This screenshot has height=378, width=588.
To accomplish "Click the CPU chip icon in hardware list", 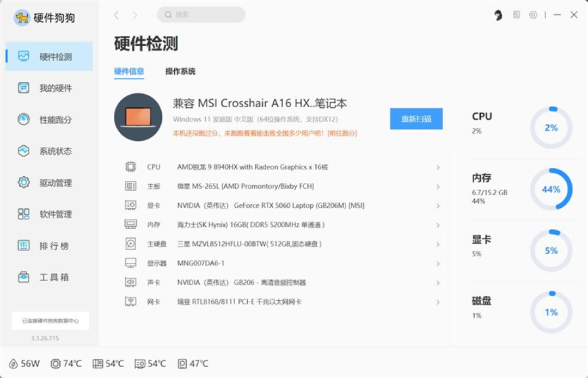I will point(131,166).
